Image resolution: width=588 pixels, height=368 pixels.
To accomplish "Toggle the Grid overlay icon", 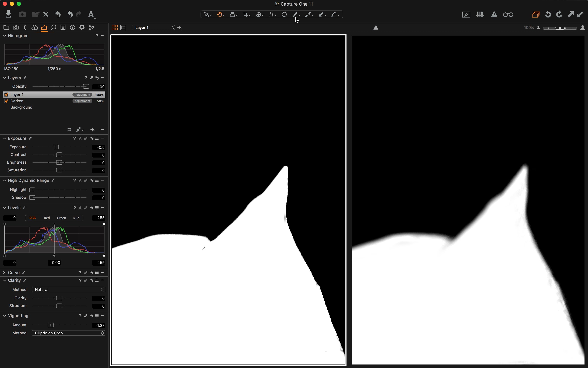I will click(480, 15).
